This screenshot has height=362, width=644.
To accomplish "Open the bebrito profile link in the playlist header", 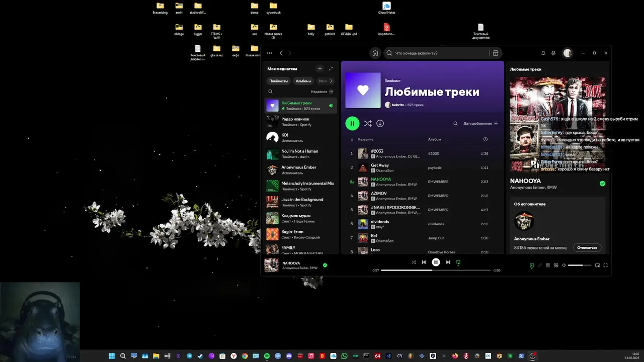I will [x=398, y=105].
